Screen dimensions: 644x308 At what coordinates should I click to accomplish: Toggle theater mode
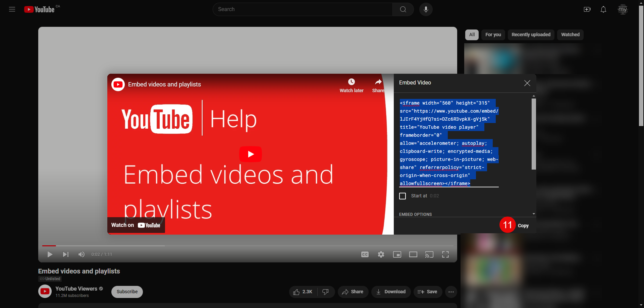413,254
